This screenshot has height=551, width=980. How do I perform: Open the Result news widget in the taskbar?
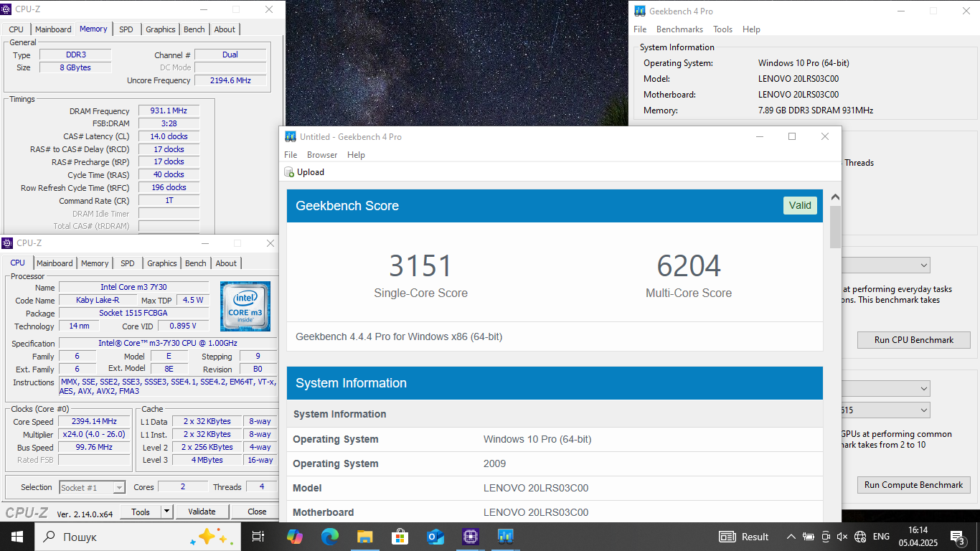pos(744,537)
